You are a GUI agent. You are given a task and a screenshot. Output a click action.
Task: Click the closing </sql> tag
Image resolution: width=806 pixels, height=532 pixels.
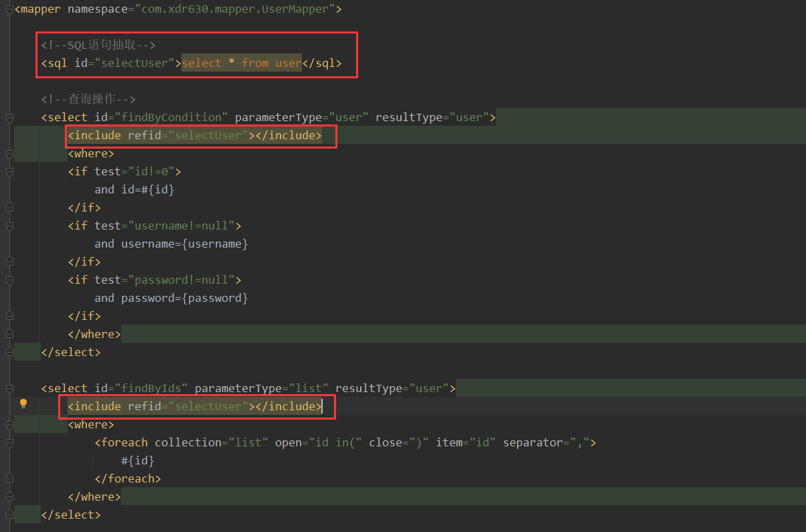pyautogui.click(x=322, y=63)
